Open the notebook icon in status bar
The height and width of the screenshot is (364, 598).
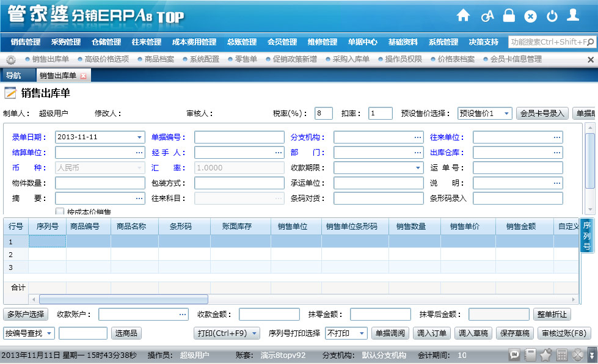pos(530,355)
